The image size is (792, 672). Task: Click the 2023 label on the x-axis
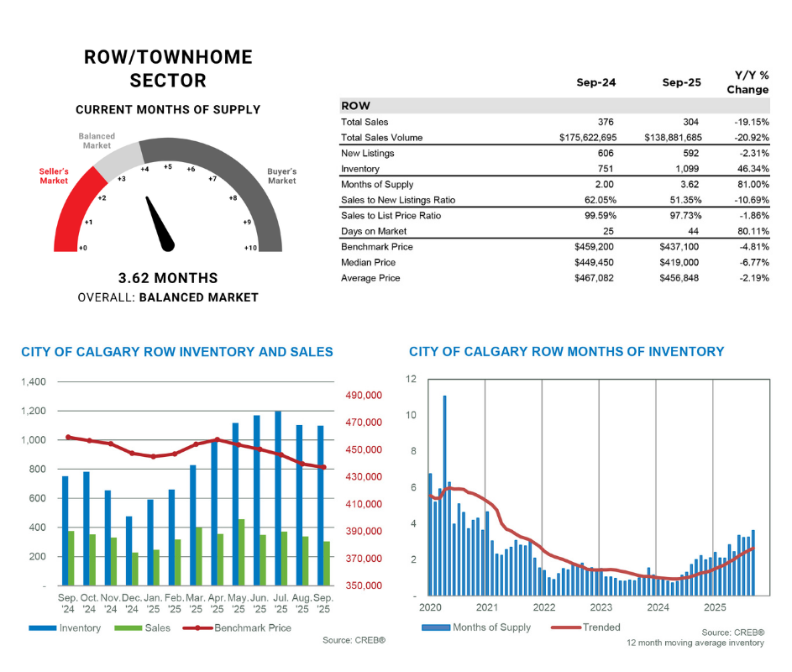[x=601, y=607]
